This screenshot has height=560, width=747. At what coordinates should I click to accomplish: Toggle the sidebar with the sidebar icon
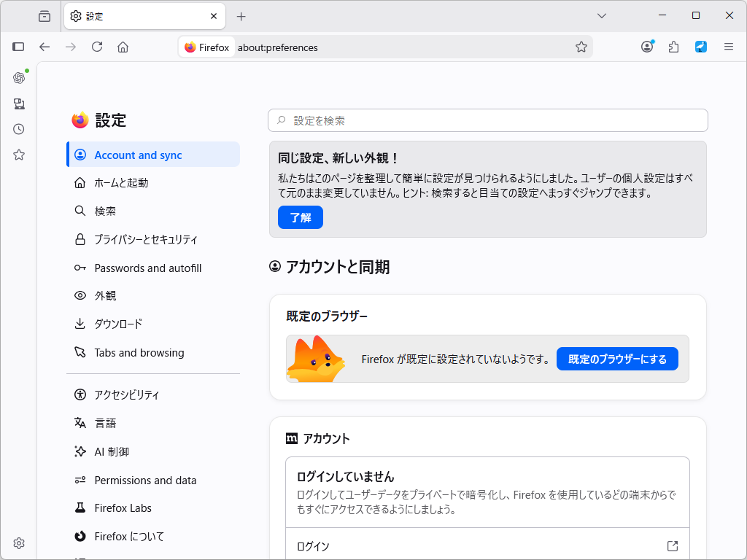(x=18, y=47)
